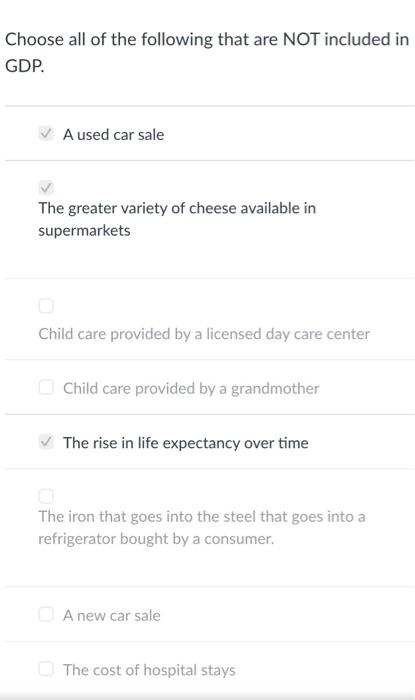Click the greater variety of cheese label
This screenshot has width=415, height=700.
(x=177, y=219)
